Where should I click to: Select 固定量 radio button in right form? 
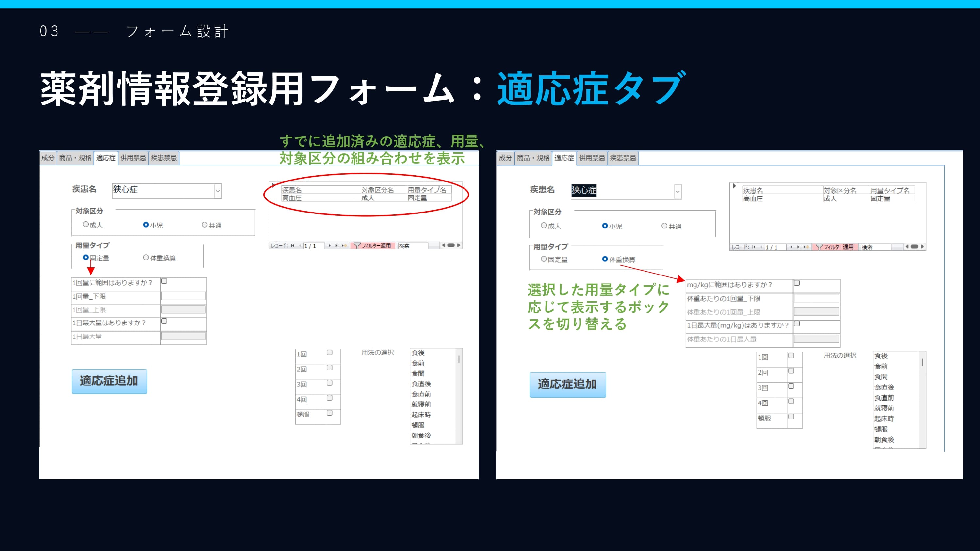point(544,259)
